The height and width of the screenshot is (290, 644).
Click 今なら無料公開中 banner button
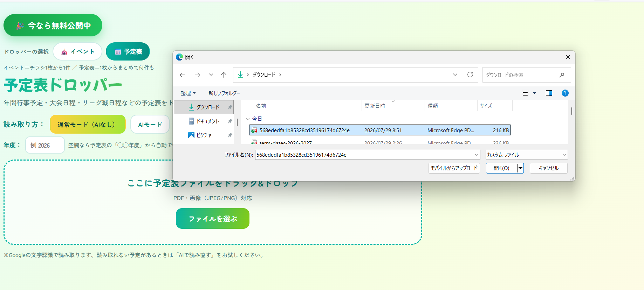pyautogui.click(x=53, y=25)
